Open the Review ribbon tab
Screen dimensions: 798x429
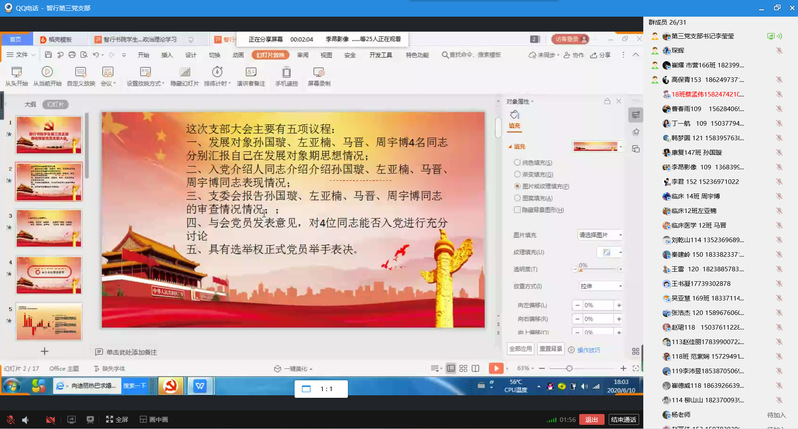(302, 55)
